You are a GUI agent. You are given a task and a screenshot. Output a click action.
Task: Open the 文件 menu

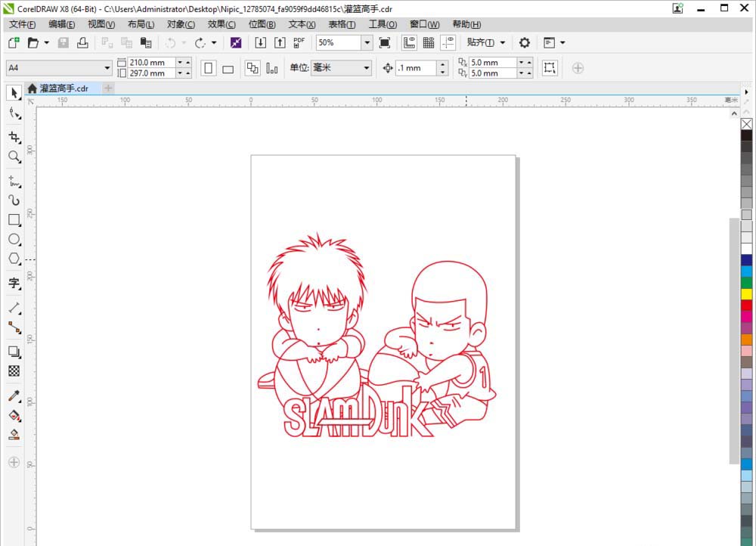pyautogui.click(x=22, y=24)
